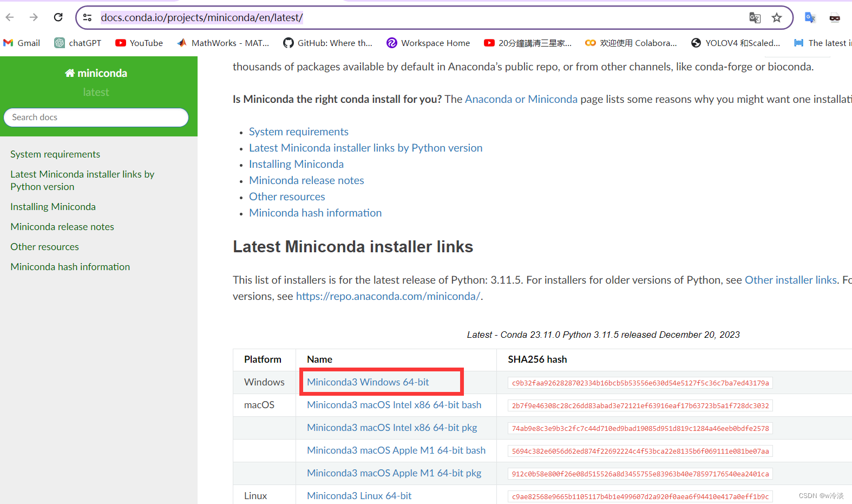Viewport: 852px width, 504px height.
Task: Open sidebar Latest Miniconda installer links by Python version
Action: pos(82,180)
